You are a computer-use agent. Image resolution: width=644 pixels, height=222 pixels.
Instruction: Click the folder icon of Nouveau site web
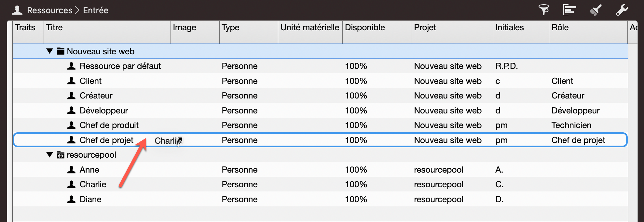point(61,51)
